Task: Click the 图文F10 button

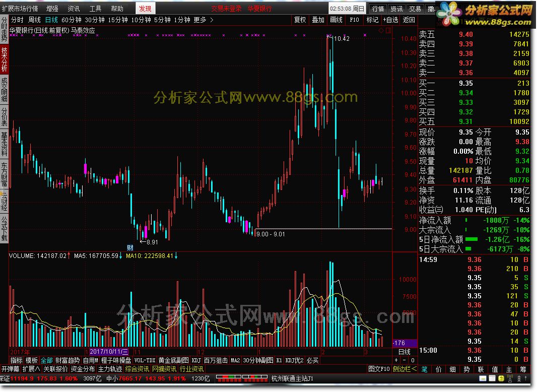Action: (379, 369)
